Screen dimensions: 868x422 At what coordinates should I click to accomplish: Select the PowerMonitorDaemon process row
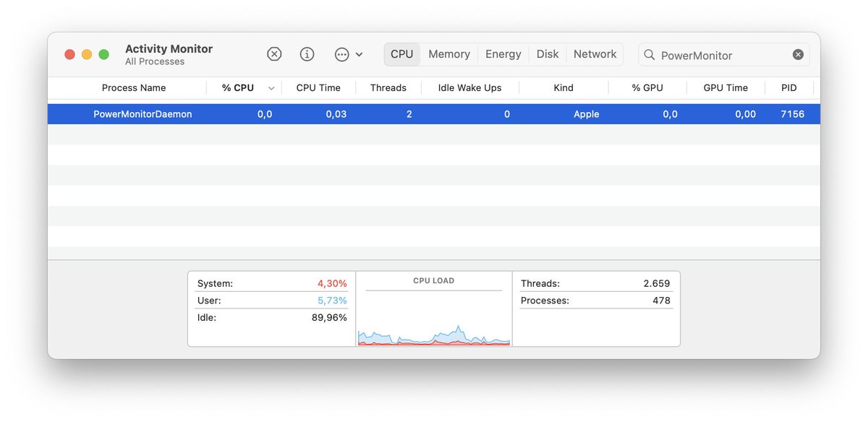tap(434, 114)
